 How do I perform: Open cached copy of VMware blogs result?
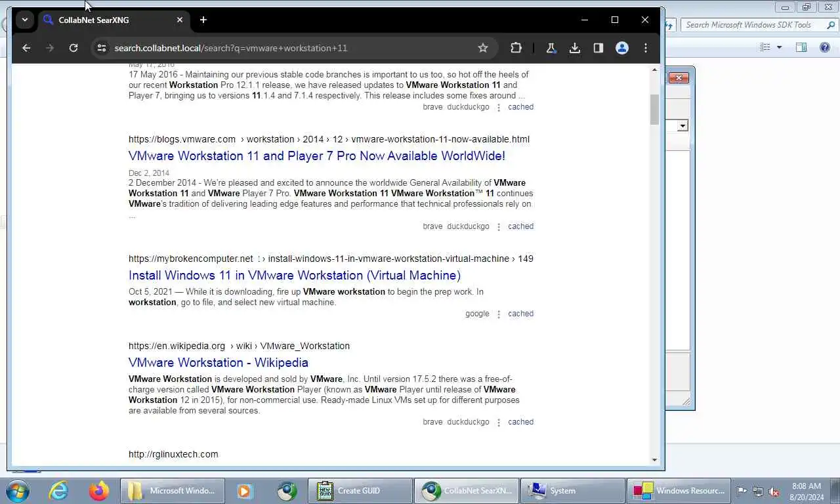pyautogui.click(x=520, y=226)
